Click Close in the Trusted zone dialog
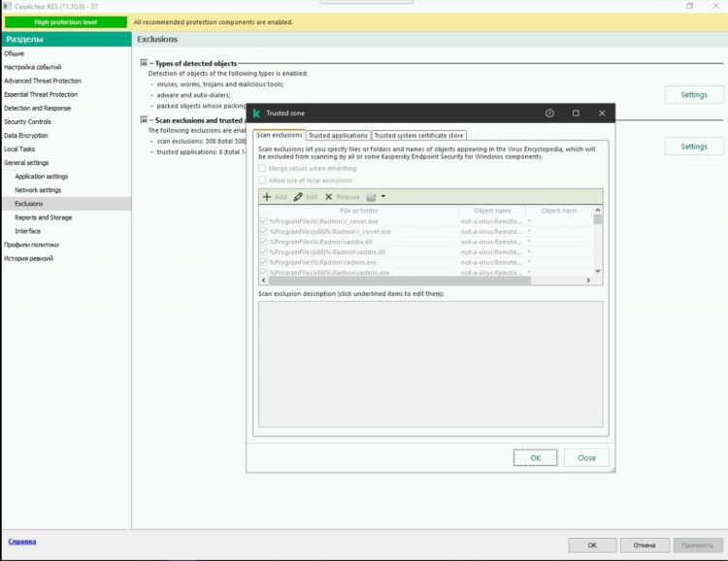 (586, 458)
